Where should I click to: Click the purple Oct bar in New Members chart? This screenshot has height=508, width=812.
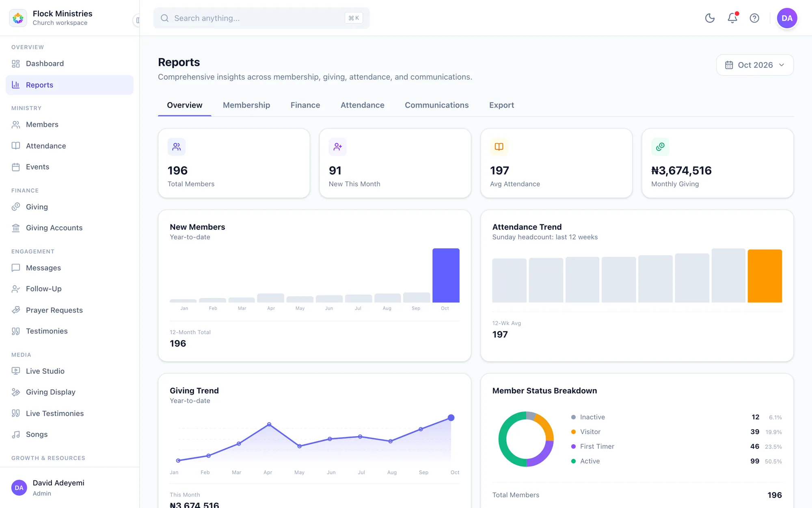click(446, 276)
